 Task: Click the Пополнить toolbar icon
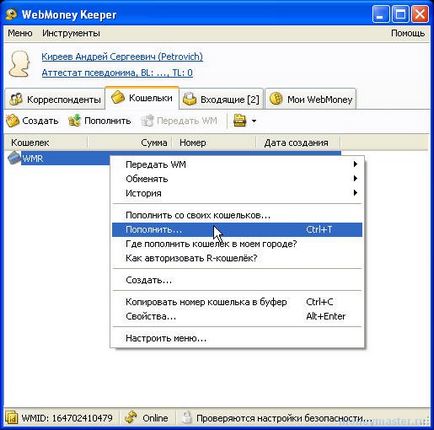click(x=74, y=121)
